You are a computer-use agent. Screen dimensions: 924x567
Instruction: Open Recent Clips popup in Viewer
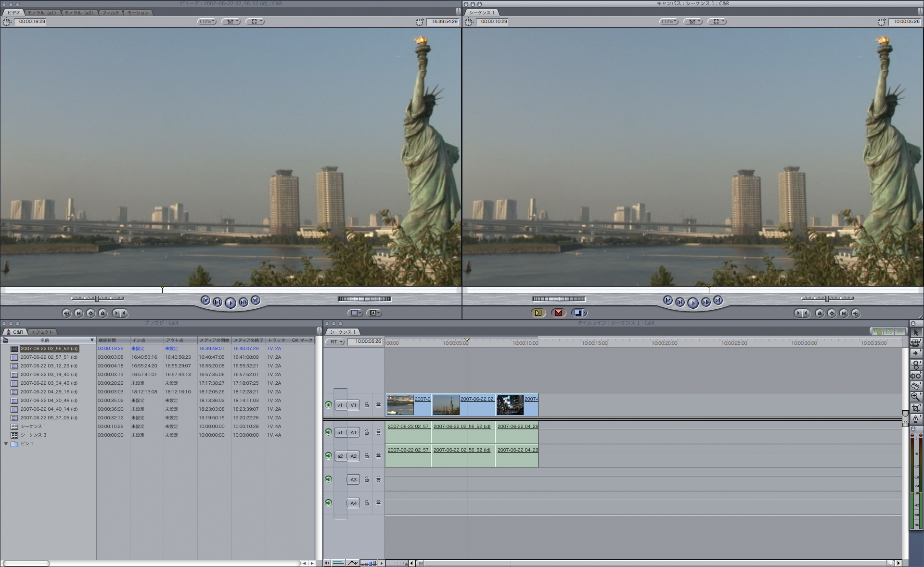pyautogui.click(x=355, y=313)
